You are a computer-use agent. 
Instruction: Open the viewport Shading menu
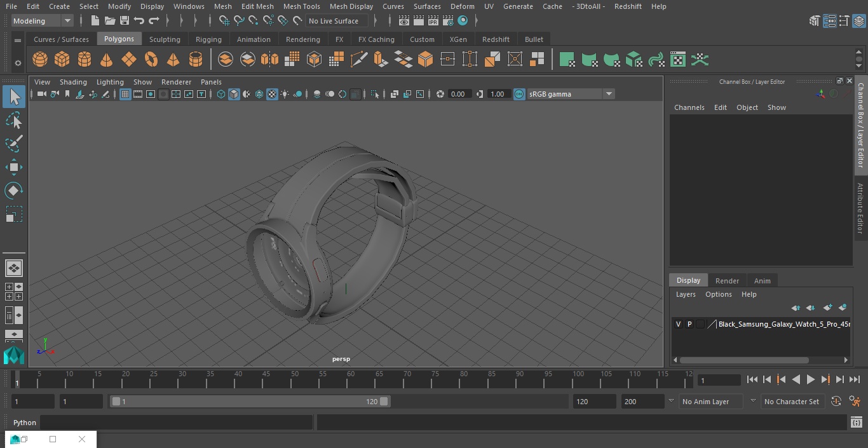(73, 82)
